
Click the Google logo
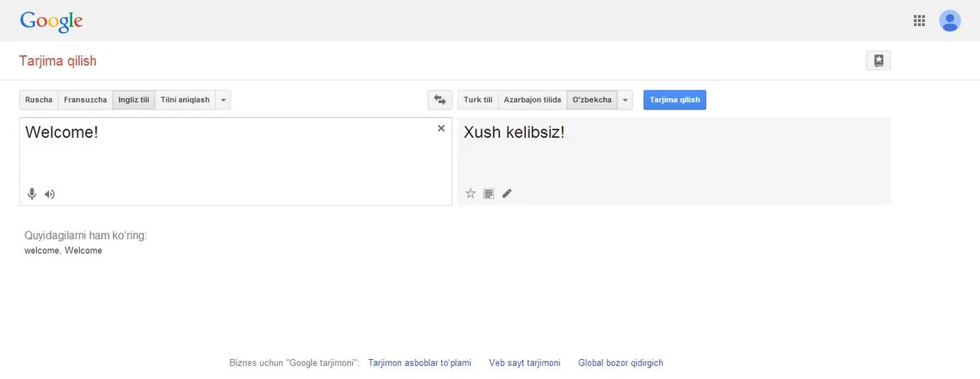click(x=51, y=21)
